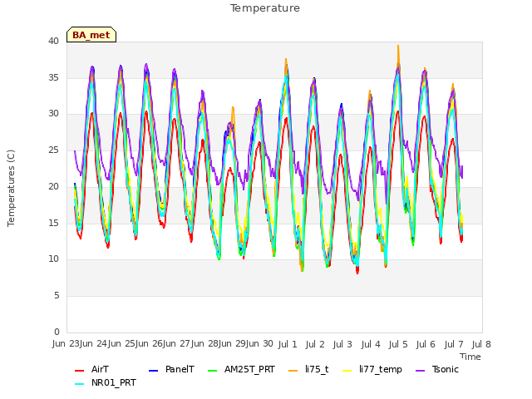Viewport: 532px width, 399px height.
Task: Click the Jul 3 x-axis tick label
Action: pyautogui.click(x=342, y=344)
